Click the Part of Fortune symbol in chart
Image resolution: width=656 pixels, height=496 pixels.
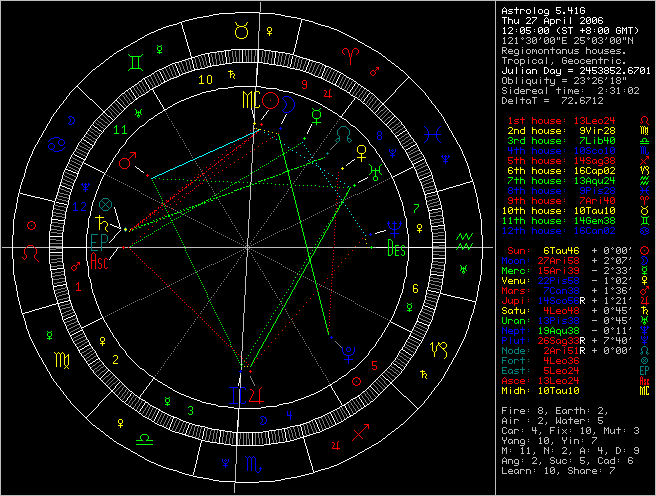click(x=121, y=205)
